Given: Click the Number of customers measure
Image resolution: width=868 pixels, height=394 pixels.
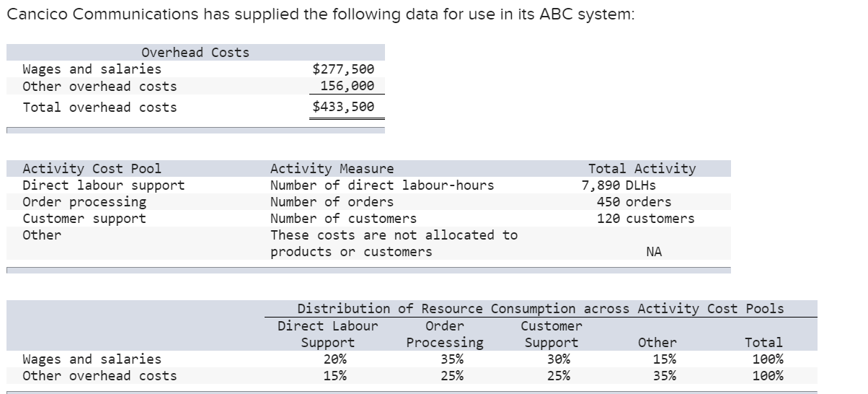Looking at the screenshot, I should coord(343,219).
